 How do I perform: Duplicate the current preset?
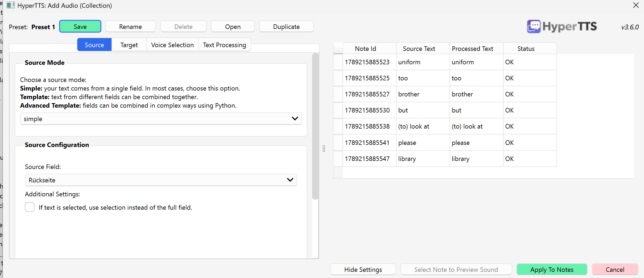click(286, 27)
